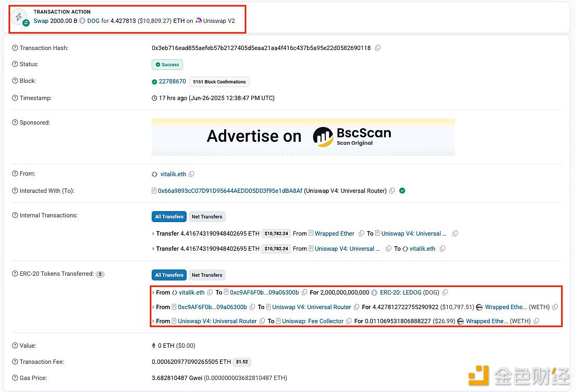The height and width of the screenshot is (392, 576).
Task: Expand the second internal transfer row
Action: click(153, 249)
